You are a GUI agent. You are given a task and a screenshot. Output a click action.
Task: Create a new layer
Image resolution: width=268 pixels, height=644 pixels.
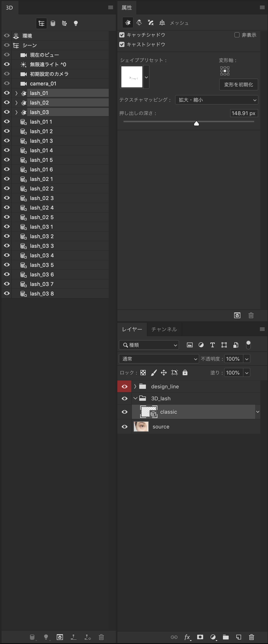click(238, 637)
